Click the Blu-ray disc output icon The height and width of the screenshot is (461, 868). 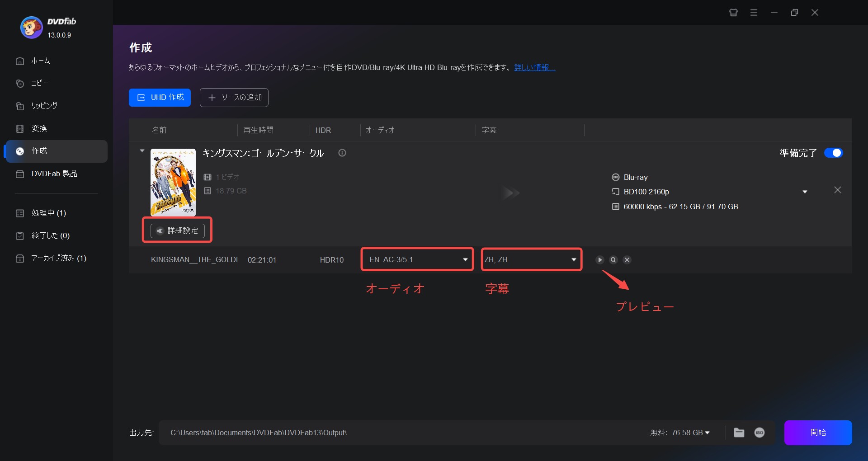[616, 177]
